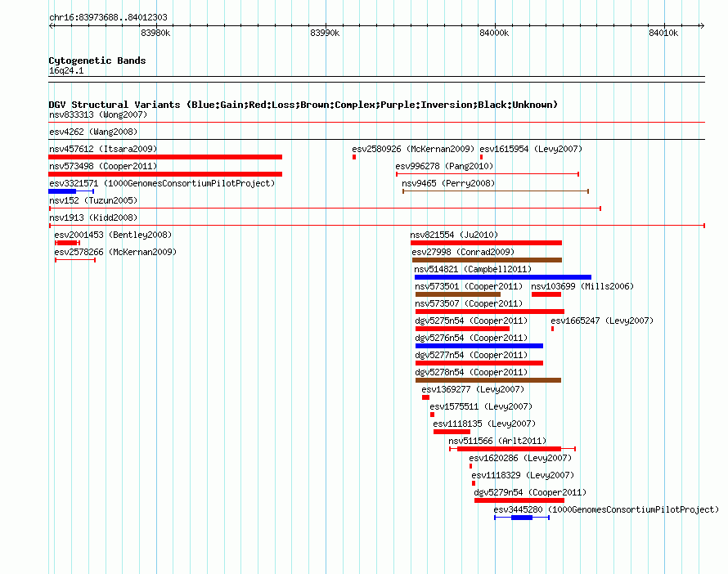
Task: Click the nsv573498 (Cooper2011) label
Action: pyautogui.click(x=103, y=166)
